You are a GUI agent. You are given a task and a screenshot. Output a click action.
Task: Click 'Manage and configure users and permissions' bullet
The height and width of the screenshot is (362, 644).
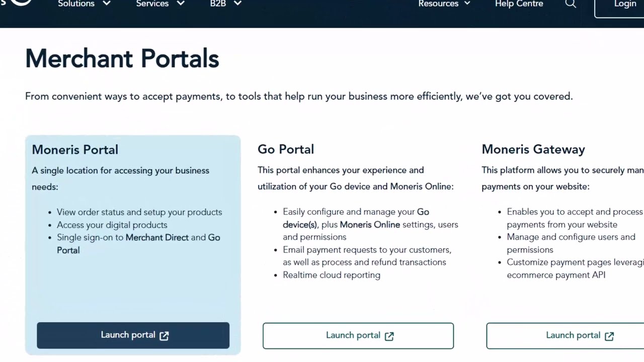[571, 243]
